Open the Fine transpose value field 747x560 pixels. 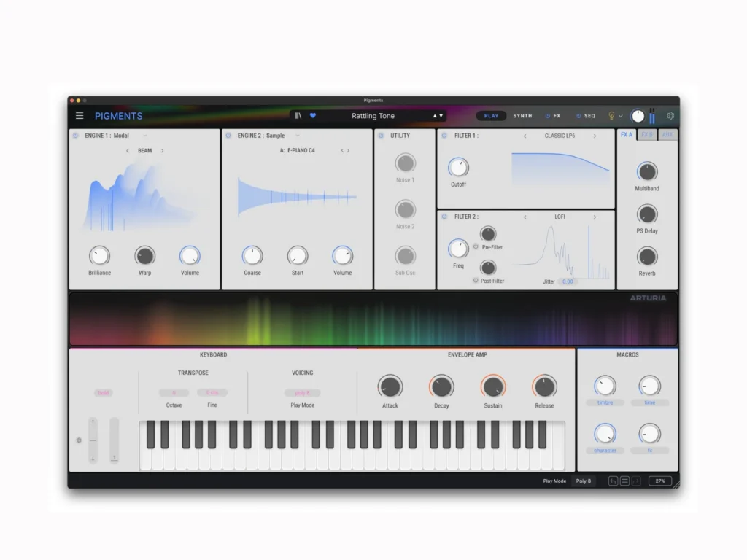click(212, 392)
